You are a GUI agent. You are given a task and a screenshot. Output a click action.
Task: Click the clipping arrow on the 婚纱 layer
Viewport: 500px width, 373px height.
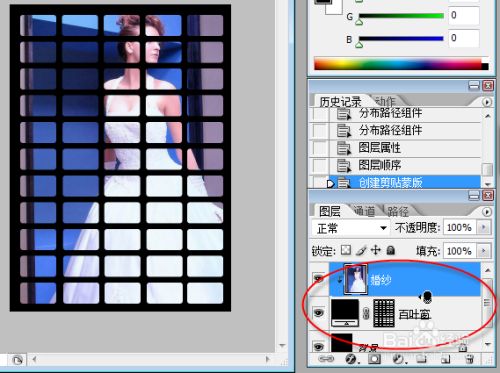click(339, 279)
